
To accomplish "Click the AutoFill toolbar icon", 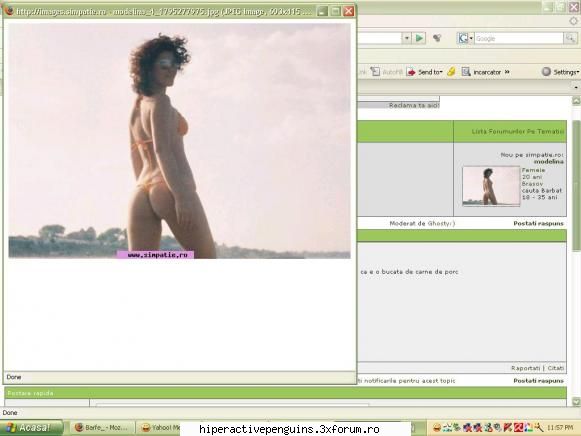I will [375, 71].
